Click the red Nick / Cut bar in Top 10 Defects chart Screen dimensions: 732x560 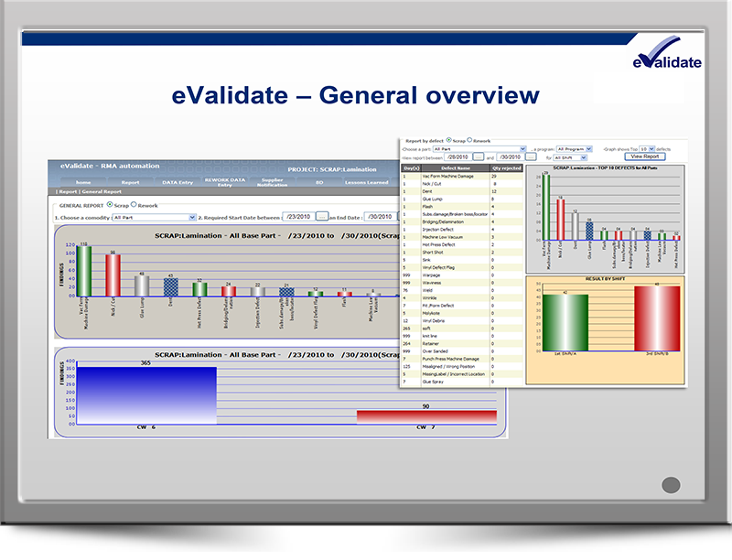click(561, 220)
